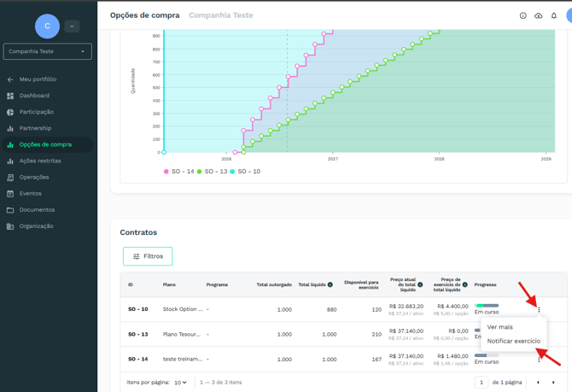The width and height of the screenshot is (572, 392).
Task: Open notifications bell icon
Action: pos(554,15)
